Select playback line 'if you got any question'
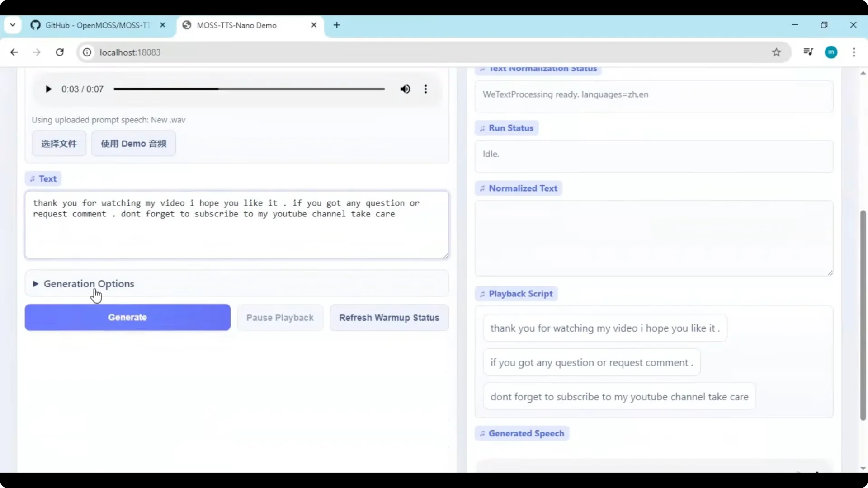 tap(591, 362)
